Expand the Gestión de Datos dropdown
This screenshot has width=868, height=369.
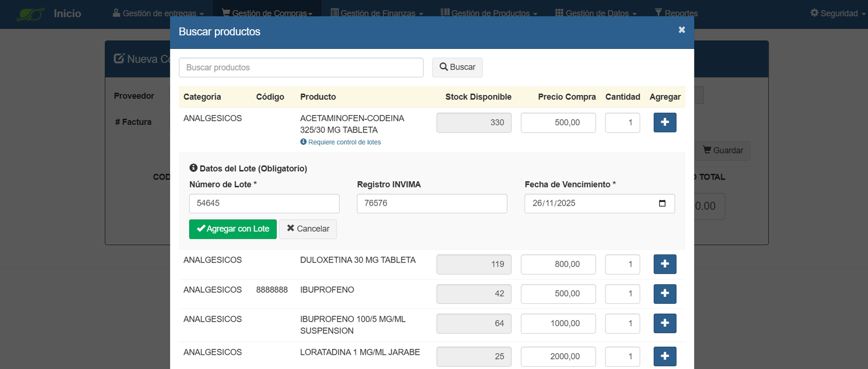[x=596, y=13]
